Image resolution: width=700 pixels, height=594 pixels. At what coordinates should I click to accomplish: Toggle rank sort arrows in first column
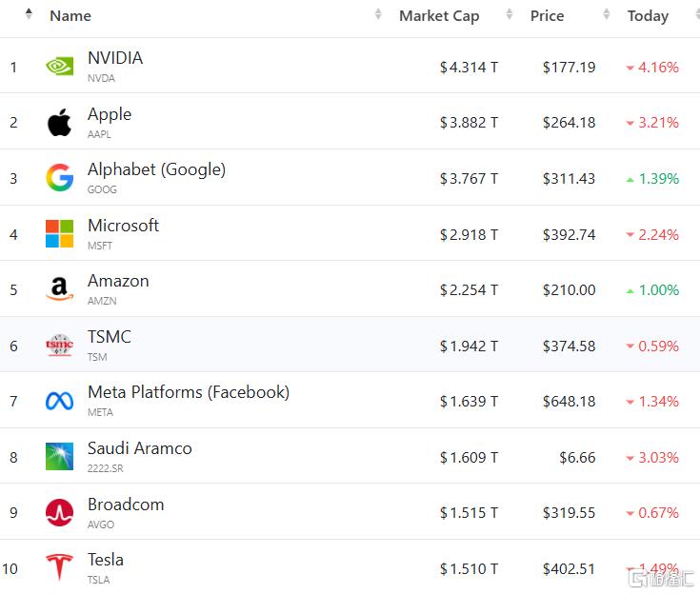(28, 14)
